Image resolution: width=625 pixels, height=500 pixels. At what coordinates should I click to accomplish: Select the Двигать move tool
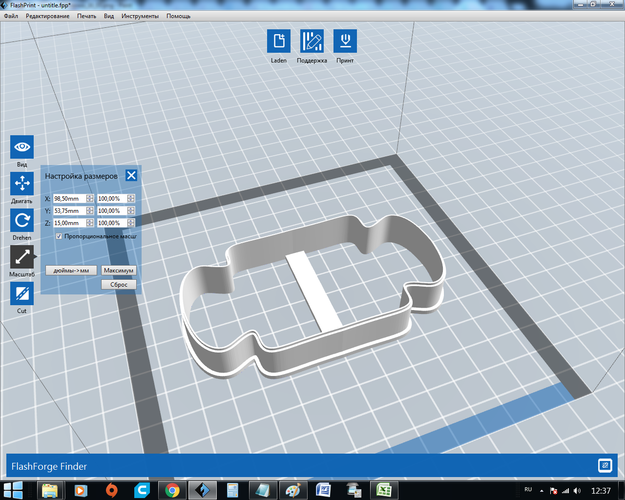pos(22,184)
